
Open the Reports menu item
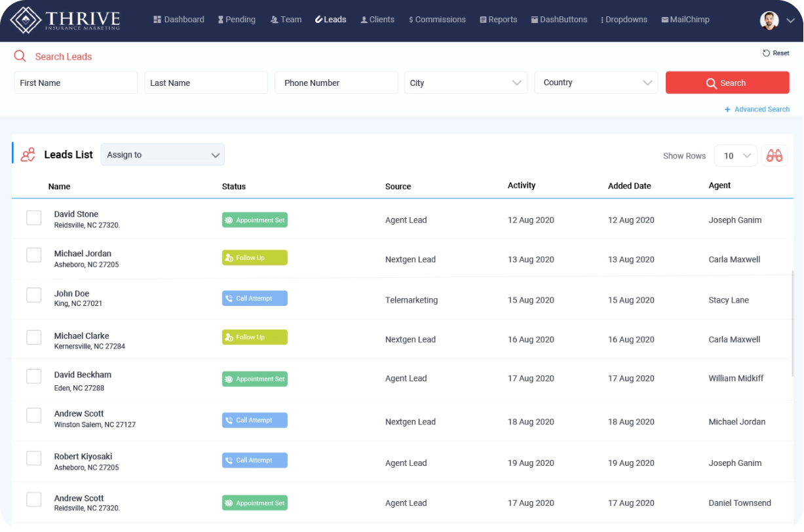coord(498,20)
